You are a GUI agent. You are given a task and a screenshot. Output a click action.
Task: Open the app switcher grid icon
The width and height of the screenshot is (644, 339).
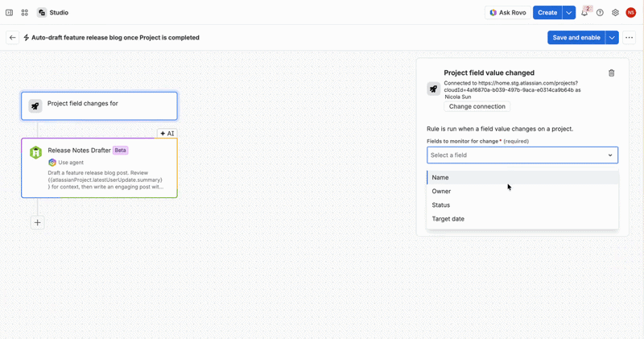[25, 13]
